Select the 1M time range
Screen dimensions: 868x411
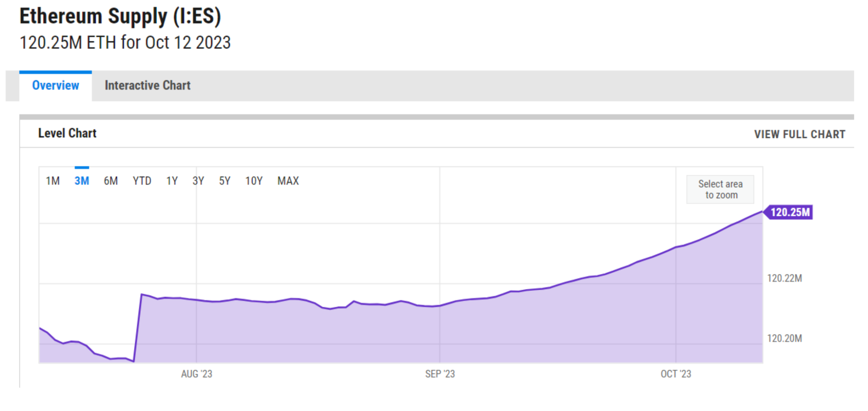[53, 181]
